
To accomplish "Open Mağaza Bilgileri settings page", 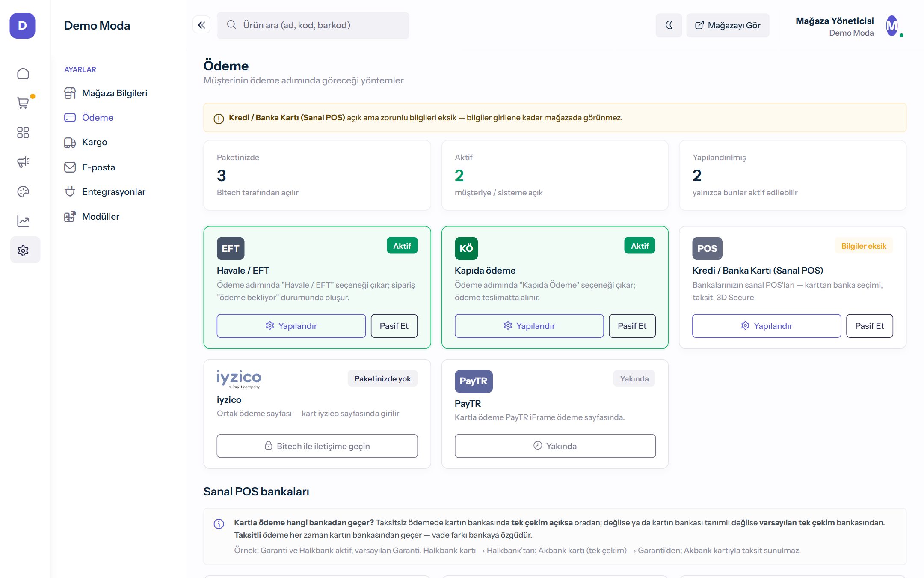I will tap(106, 93).
